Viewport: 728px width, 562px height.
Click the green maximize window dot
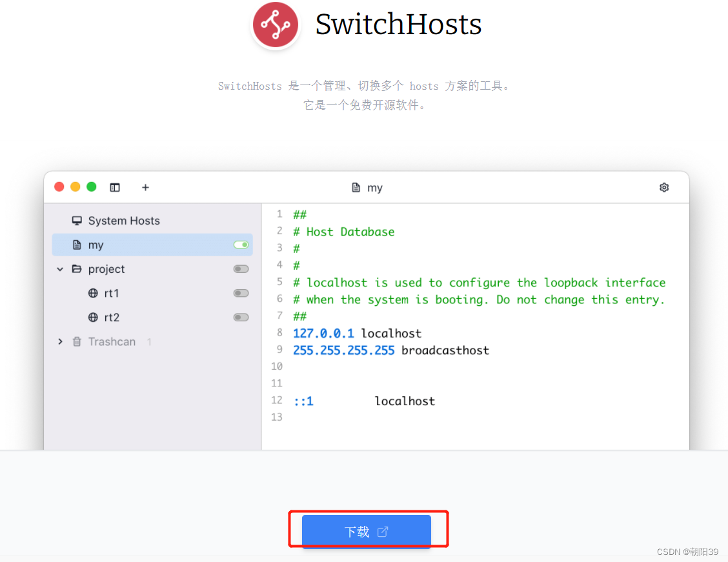(92, 186)
